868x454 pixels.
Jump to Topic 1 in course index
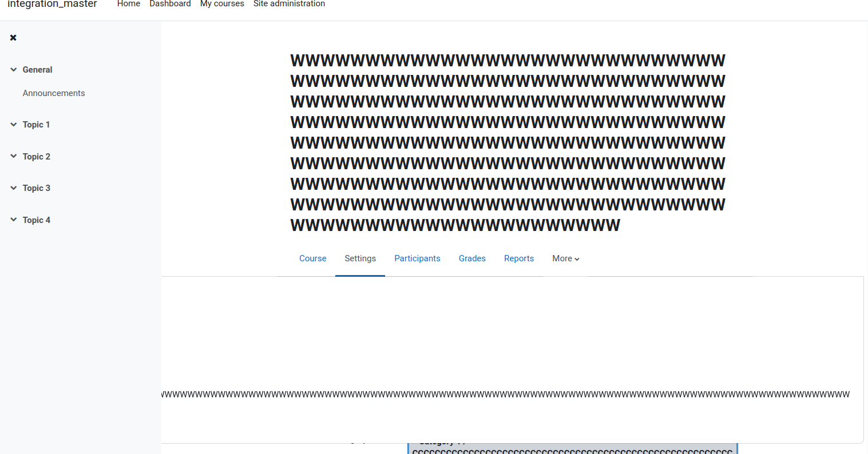[x=36, y=125]
